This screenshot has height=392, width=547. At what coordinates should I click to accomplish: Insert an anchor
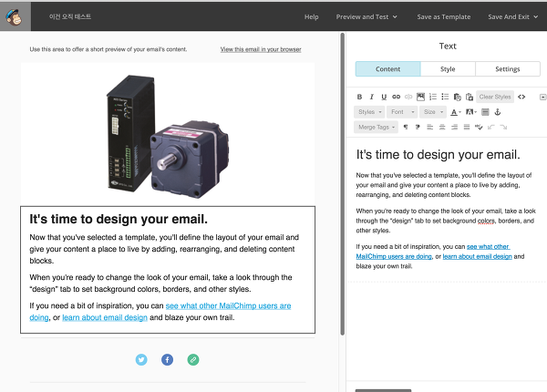pos(498,112)
